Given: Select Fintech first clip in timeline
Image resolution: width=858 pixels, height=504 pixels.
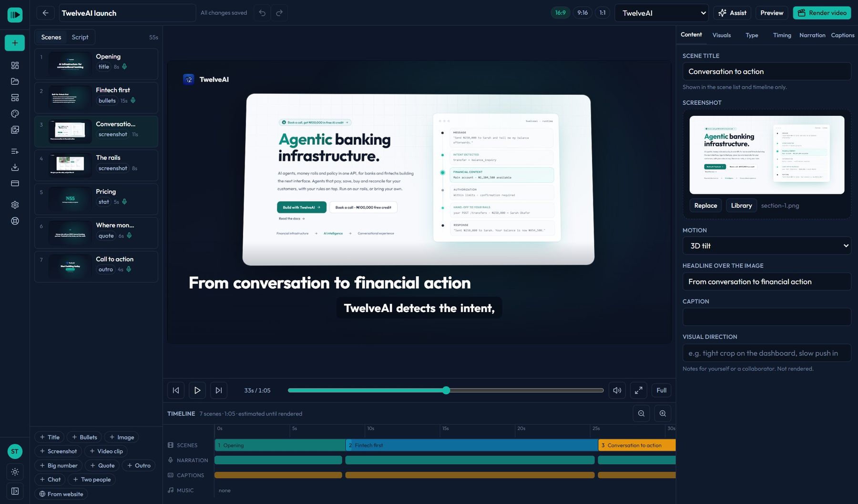Looking at the screenshot, I should point(471,445).
